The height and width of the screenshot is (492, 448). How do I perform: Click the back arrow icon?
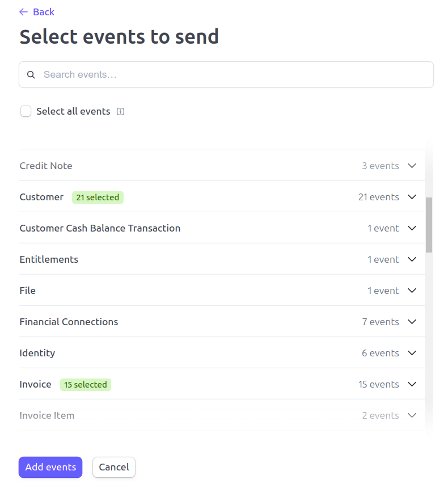(23, 12)
